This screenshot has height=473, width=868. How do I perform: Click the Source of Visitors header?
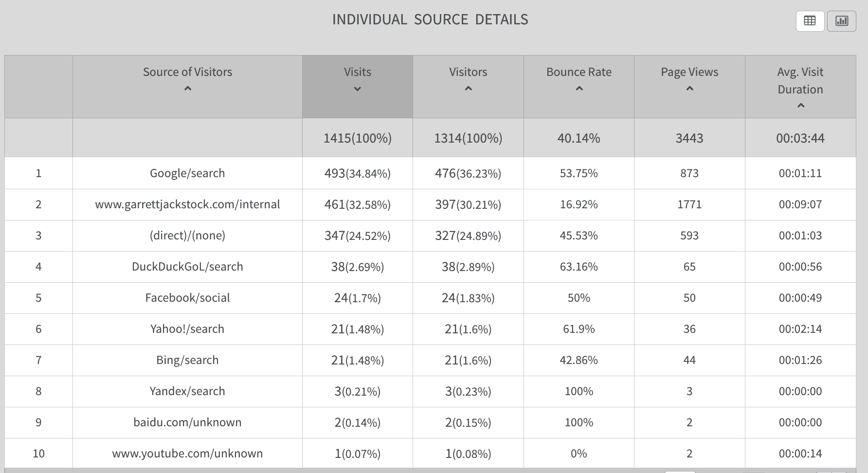point(188,72)
